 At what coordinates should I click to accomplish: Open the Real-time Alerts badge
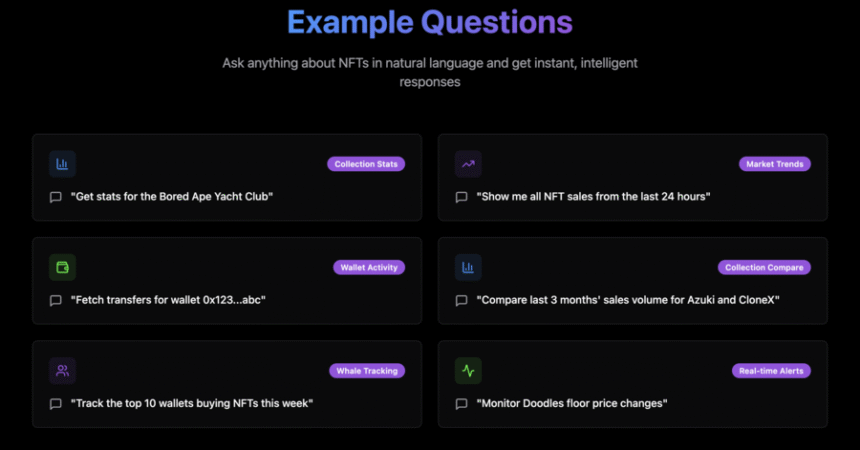click(x=771, y=371)
